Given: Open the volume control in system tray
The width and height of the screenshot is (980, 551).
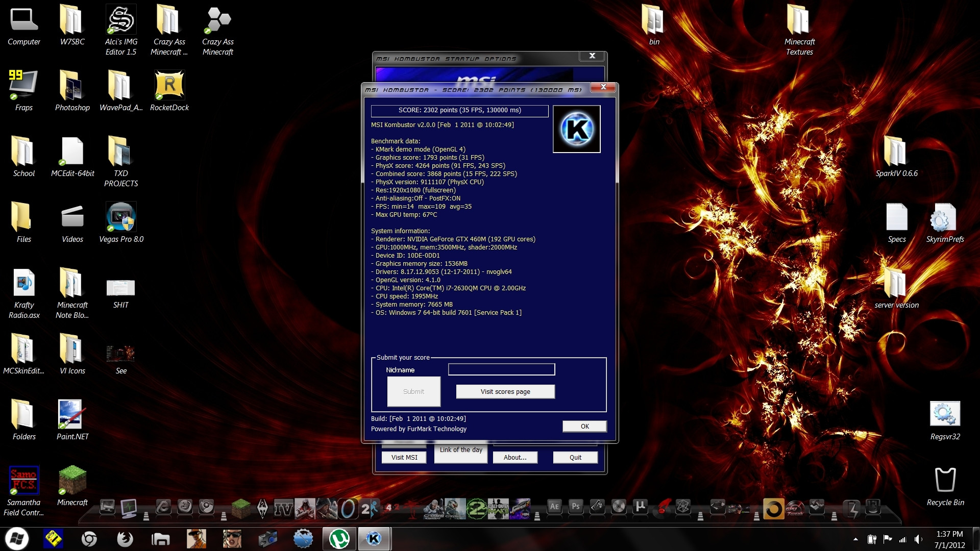Looking at the screenshot, I should tap(918, 539).
